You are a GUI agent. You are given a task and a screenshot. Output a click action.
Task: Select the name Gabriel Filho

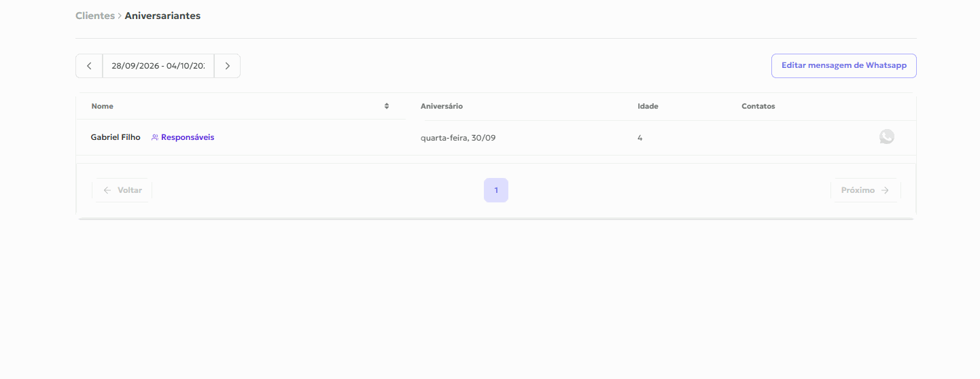[116, 137]
